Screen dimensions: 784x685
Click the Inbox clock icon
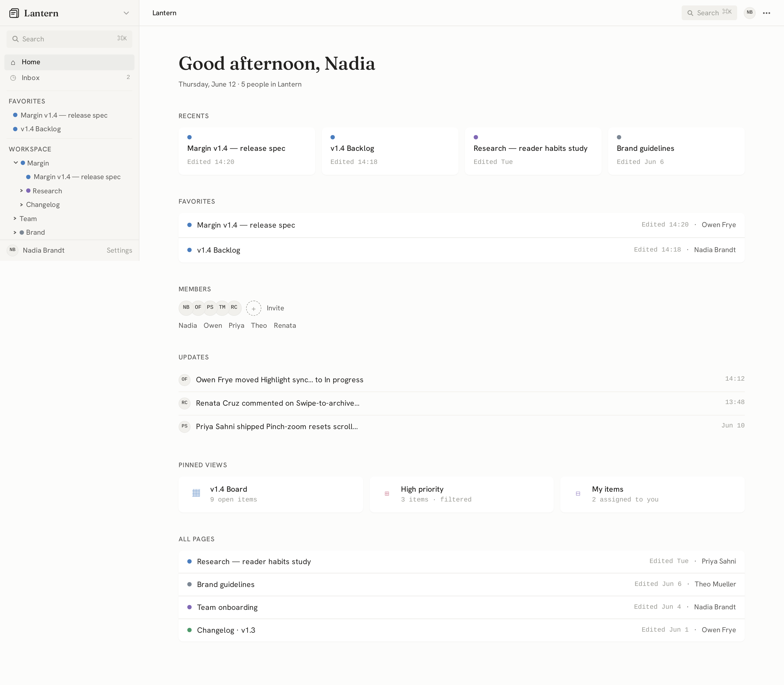coord(13,78)
